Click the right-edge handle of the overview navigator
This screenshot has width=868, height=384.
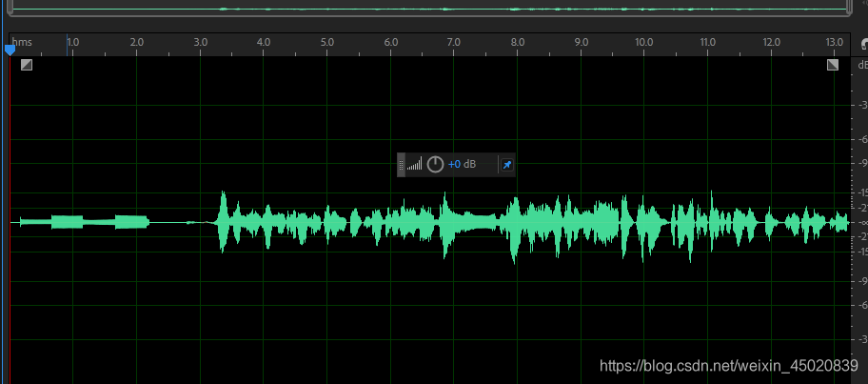pos(850,7)
